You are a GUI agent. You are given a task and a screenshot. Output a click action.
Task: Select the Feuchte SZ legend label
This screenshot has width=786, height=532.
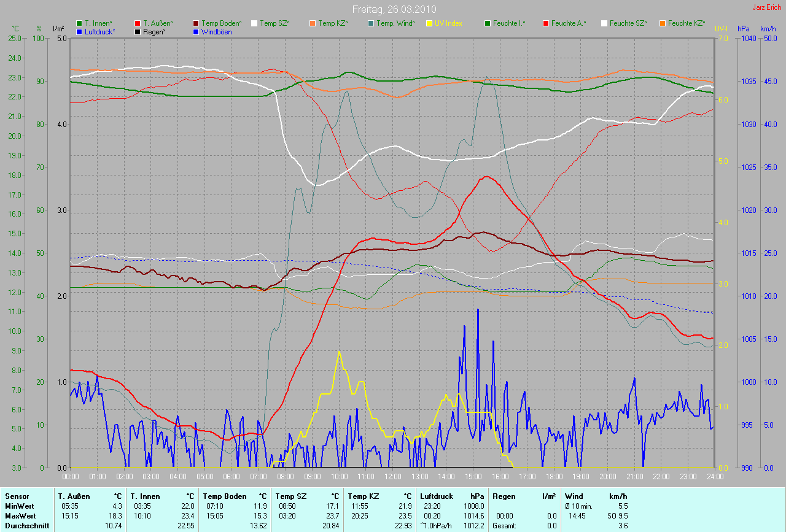pyautogui.click(x=628, y=23)
